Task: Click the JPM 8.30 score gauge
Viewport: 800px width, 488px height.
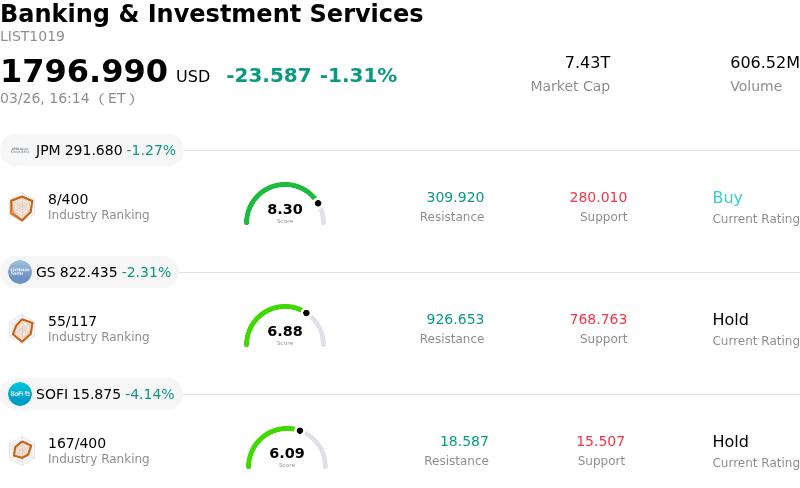Action: [285, 206]
